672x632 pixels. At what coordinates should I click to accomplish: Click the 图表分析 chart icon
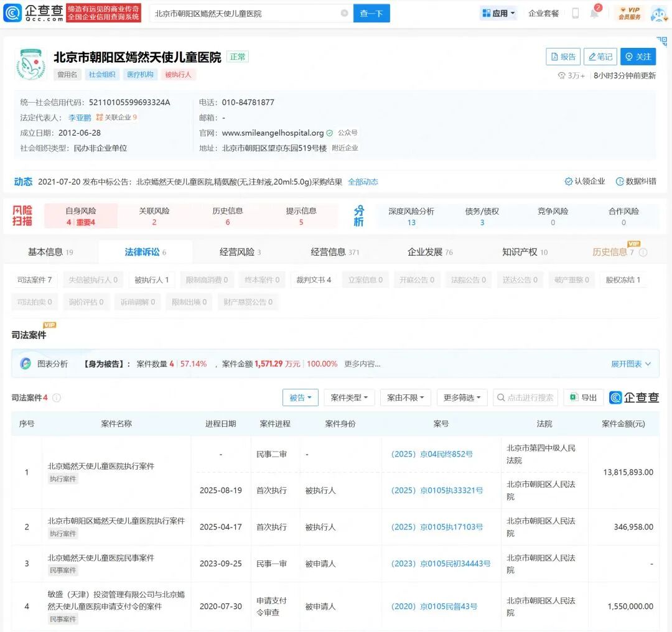point(26,364)
